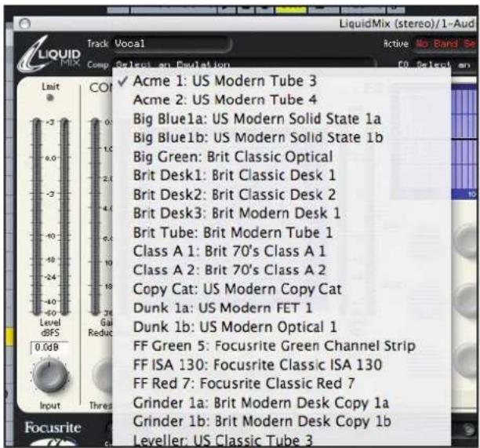The image size is (480, 448).
Task: Click the Focusrite logo
Action: click(x=53, y=428)
